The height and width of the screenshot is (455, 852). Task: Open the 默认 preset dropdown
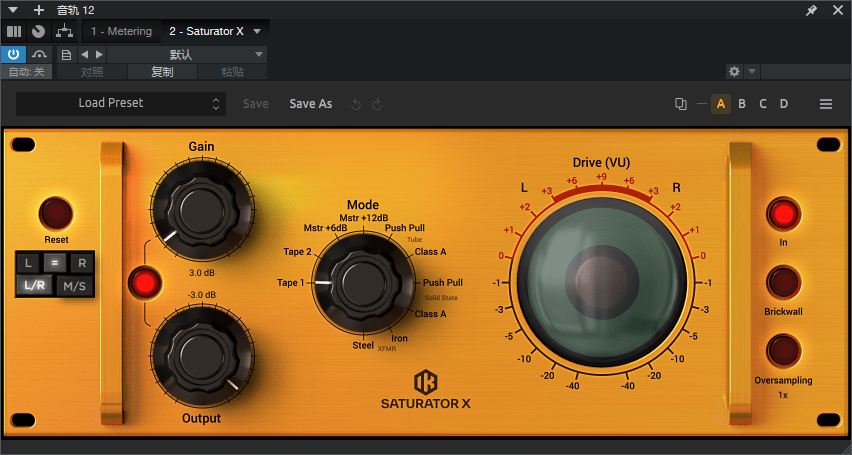186,55
